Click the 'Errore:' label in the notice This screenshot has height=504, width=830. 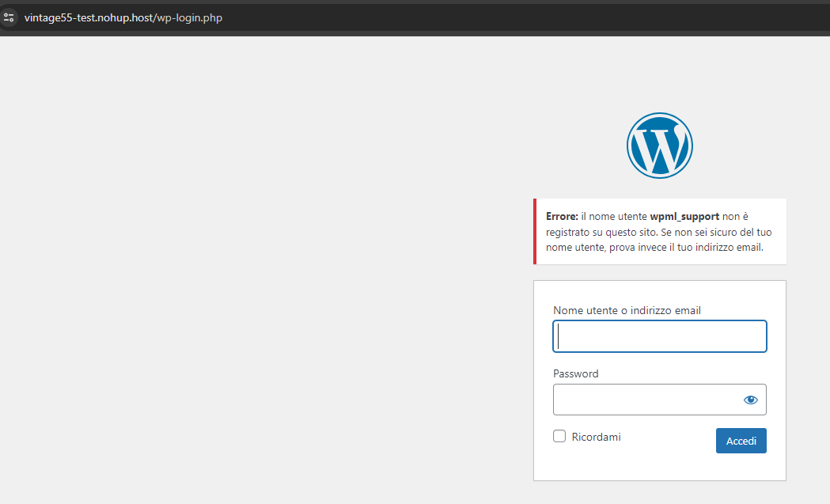coord(562,217)
